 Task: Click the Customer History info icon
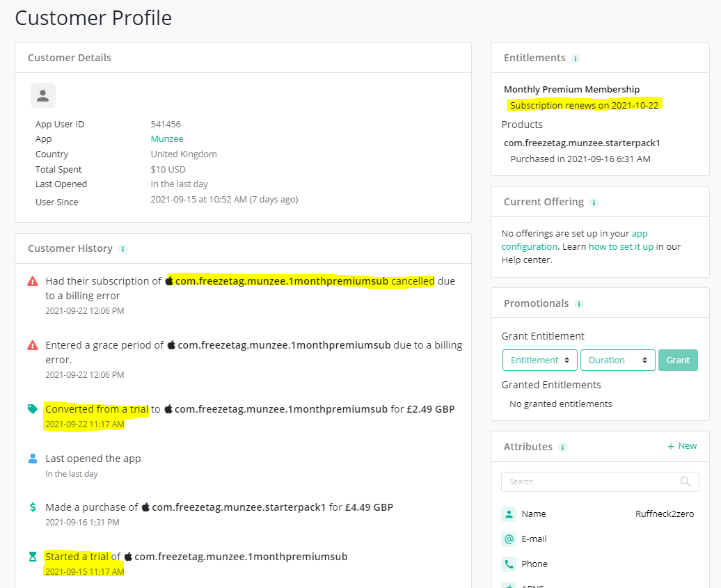[122, 249]
